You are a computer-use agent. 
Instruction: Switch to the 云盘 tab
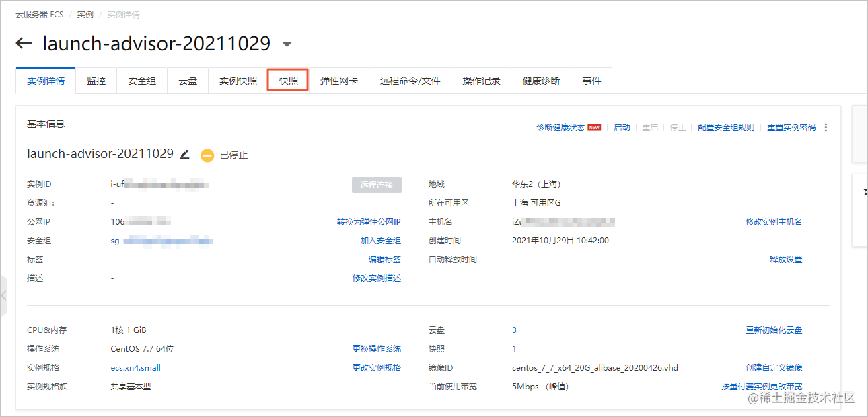click(x=188, y=81)
